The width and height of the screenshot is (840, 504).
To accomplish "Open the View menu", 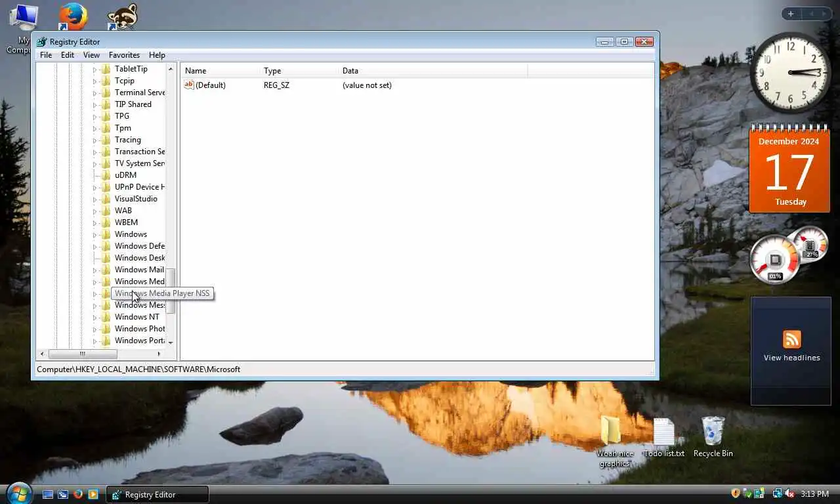I will tap(91, 55).
